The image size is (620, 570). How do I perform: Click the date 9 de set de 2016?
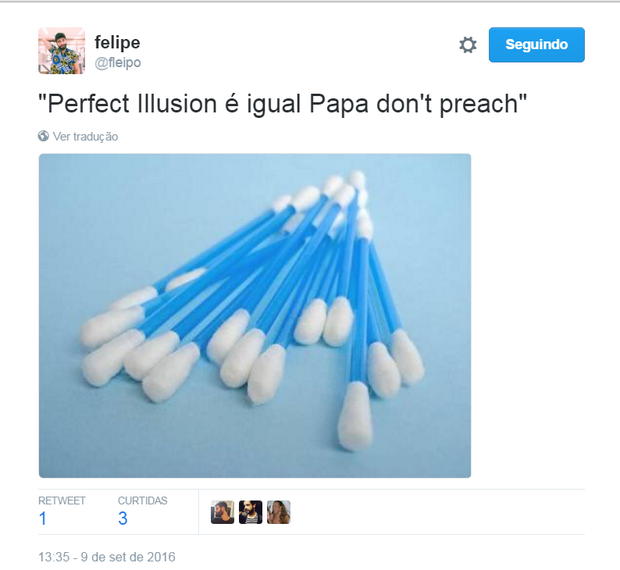click(x=128, y=557)
